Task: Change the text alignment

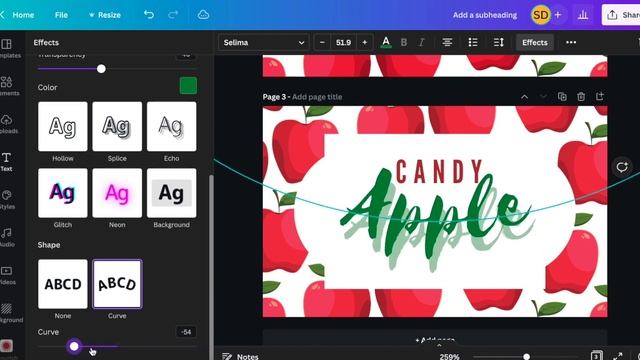Action: pos(447,42)
